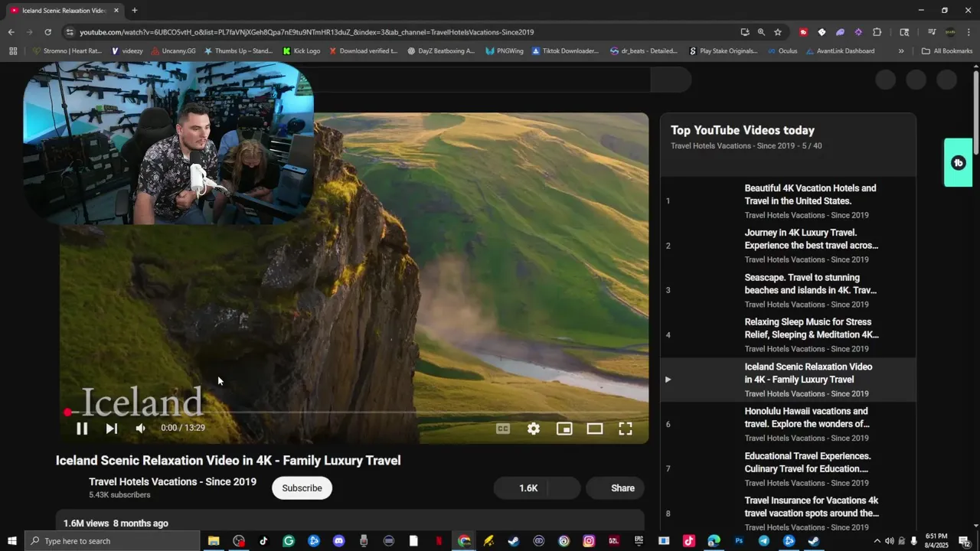Open the player settings gear
Image resolution: width=980 pixels, height=551 pixels.
534,429
